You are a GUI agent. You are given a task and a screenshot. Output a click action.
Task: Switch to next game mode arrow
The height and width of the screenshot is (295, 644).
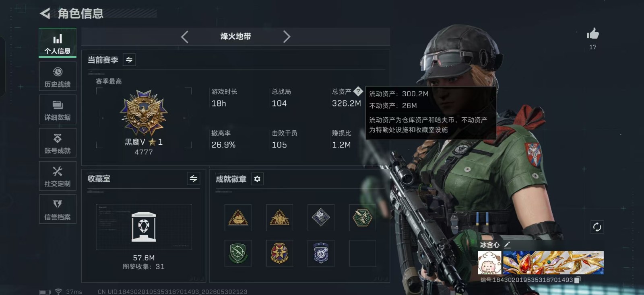coord(287,37)
